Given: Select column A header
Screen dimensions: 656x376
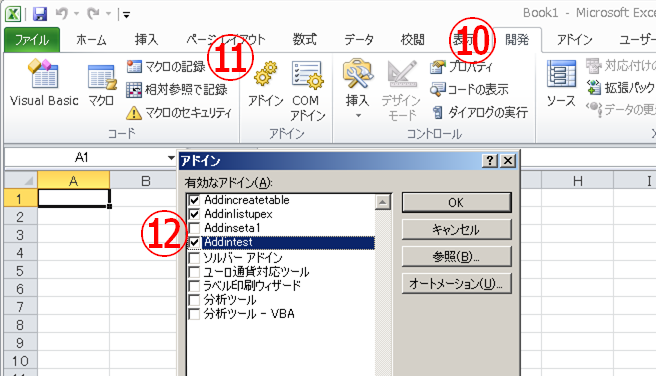Looking at the screenshot, I should 74,181.
